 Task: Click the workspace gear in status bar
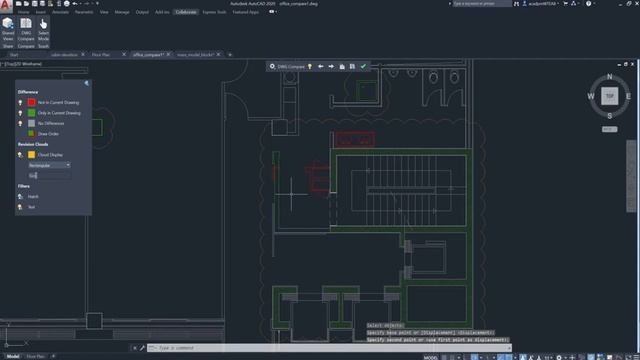pos(559,357)
